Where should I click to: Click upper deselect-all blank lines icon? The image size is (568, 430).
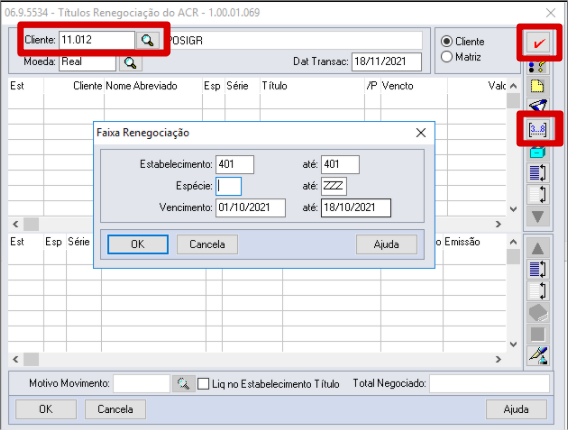(x=538, y=194)
